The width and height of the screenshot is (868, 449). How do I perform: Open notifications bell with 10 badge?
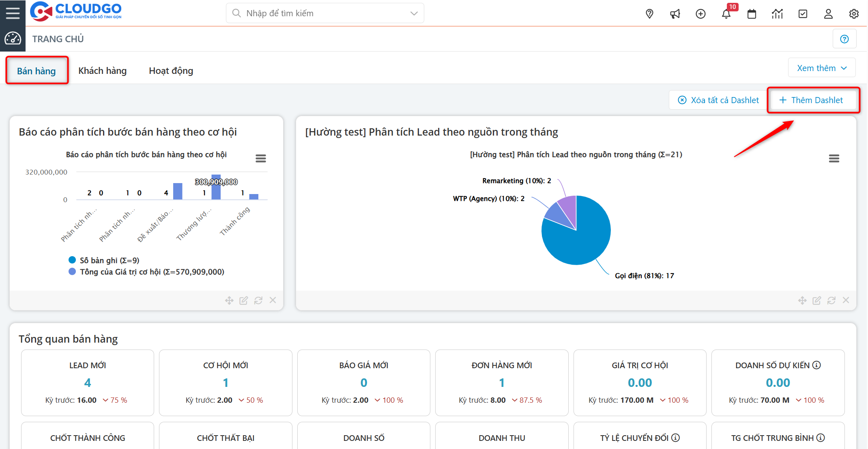tap(726, 14)
